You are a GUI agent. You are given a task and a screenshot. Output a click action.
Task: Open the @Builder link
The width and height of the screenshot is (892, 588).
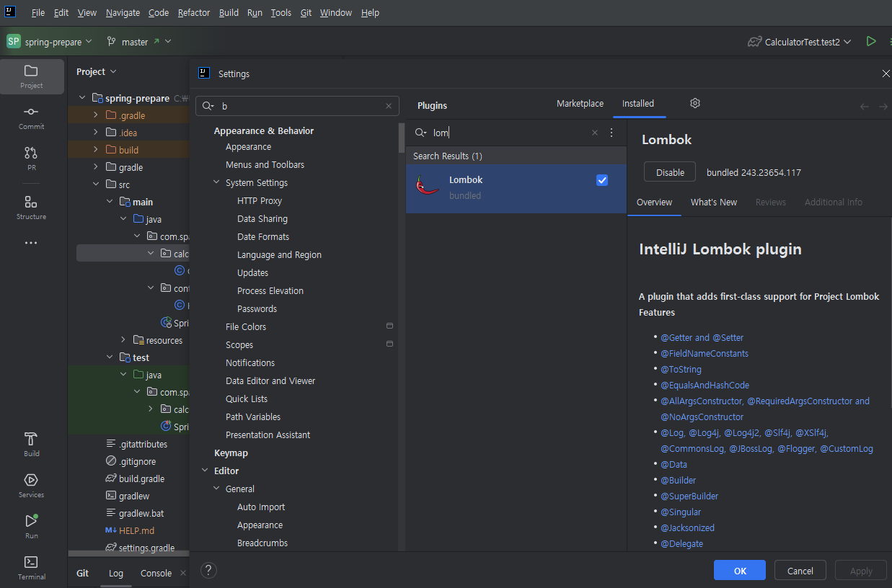tap(678, 481)
